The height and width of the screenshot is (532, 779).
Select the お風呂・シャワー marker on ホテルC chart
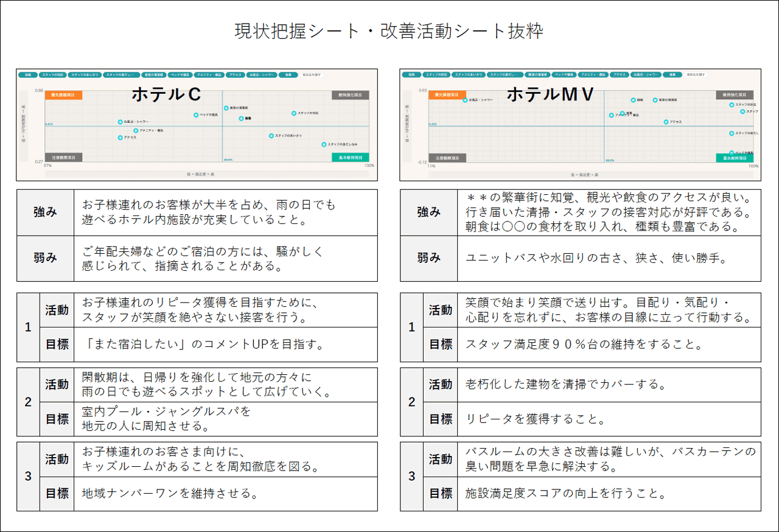coord(119,122)
